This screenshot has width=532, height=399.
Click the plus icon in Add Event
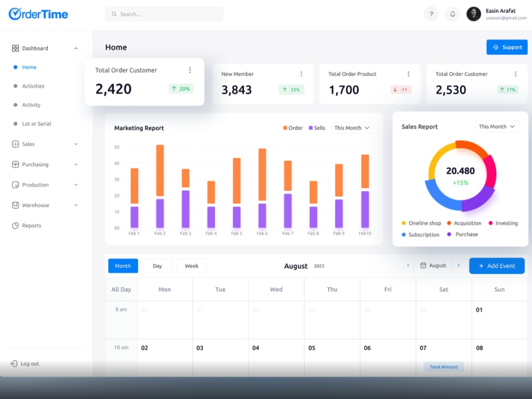coord(481,266)
